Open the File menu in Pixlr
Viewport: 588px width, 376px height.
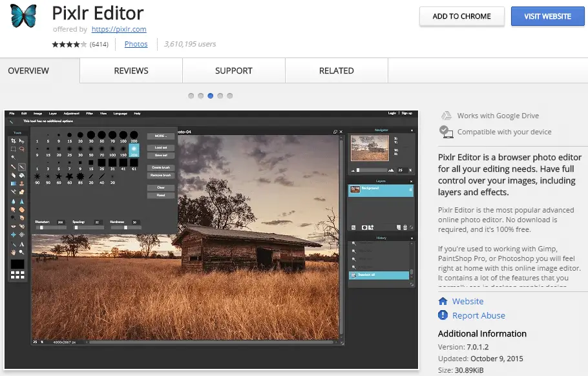coord(12,113)
